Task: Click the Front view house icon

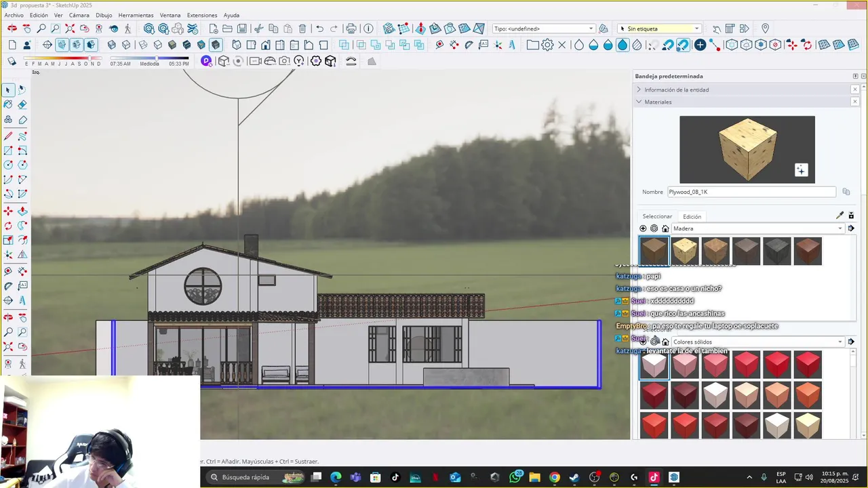Action: click(x=266, y=45)
